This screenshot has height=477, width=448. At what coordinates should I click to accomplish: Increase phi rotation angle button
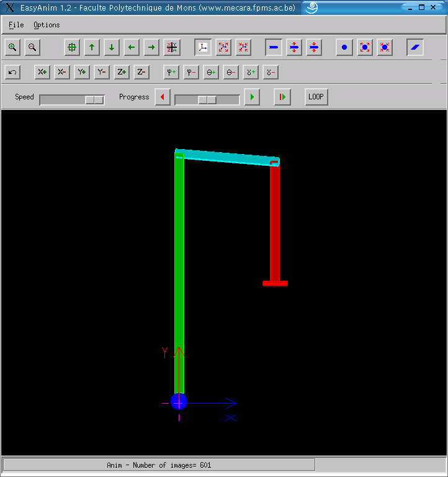click(171, 72)
